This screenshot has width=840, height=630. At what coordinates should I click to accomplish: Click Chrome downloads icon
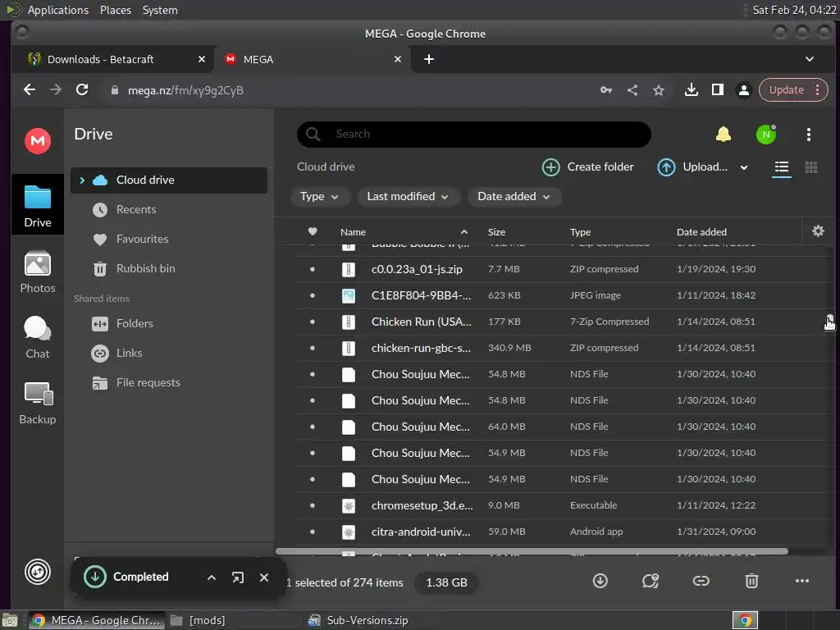click(x=691, y=90)
